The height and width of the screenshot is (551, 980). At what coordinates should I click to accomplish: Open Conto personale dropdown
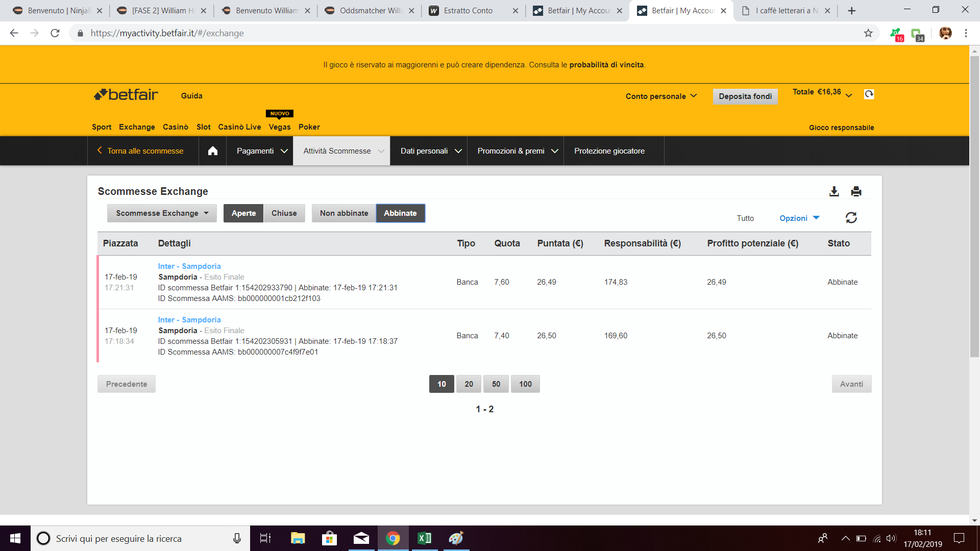661,96
